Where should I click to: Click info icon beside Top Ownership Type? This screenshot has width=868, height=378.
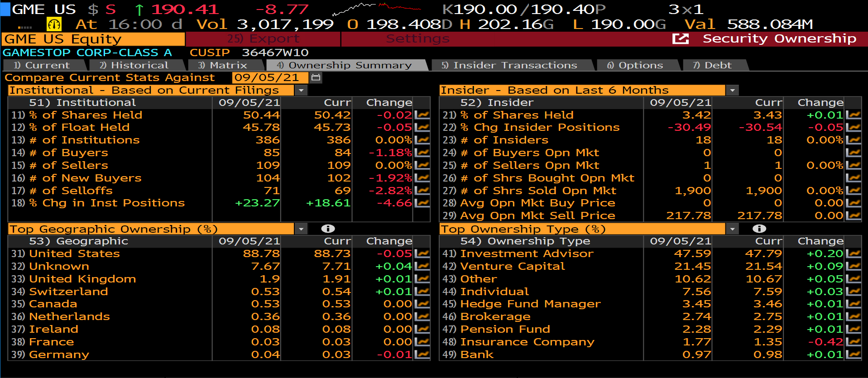(759, 229)
